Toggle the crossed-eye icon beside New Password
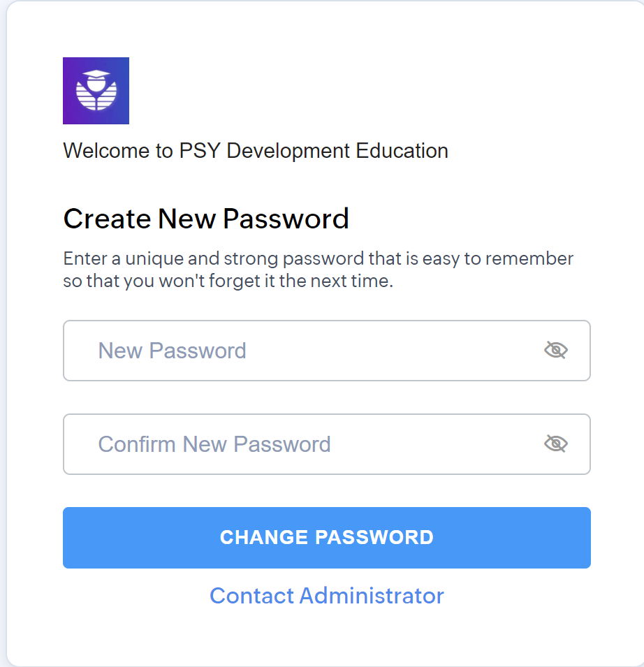Image resolution: width=644 pixels, height=667 pixels. tap(555, 350)
